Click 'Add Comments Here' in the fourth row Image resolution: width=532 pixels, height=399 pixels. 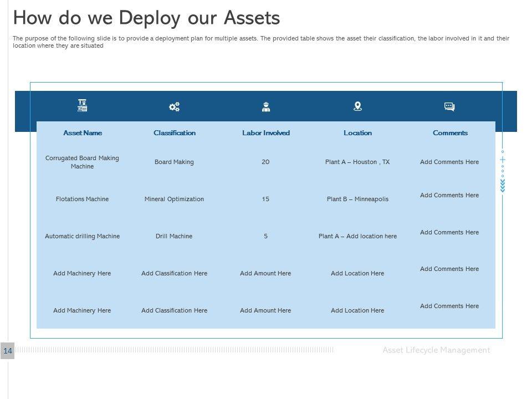click(449, 269)
